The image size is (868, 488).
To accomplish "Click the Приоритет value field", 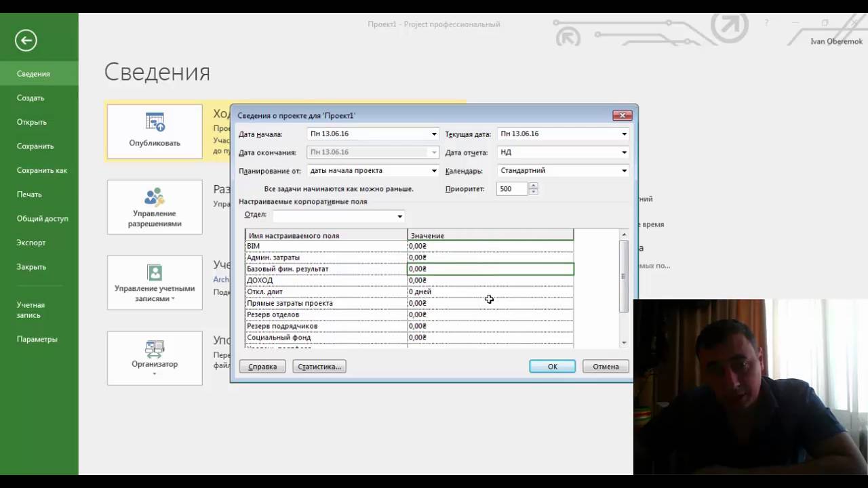I will click(x=512, y=189).
